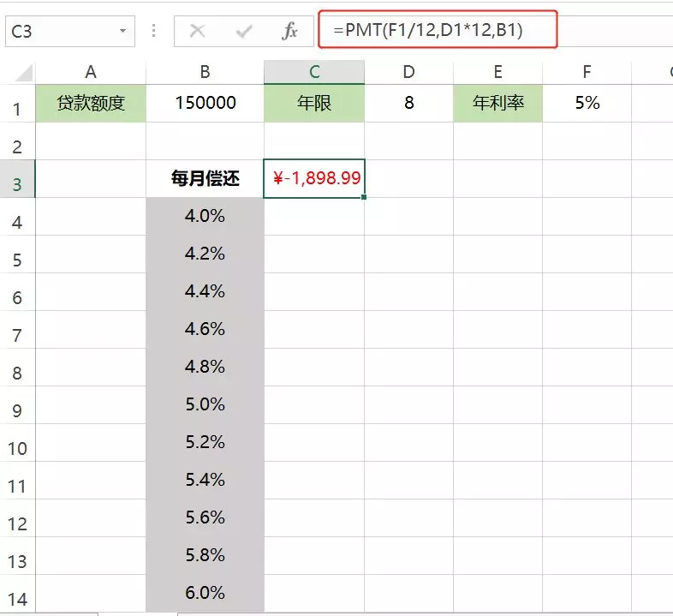Image resolution: width=673 pixels, height=616 pixels.
Task: Click the formula bar options dots
Action: tap(153, 31)
